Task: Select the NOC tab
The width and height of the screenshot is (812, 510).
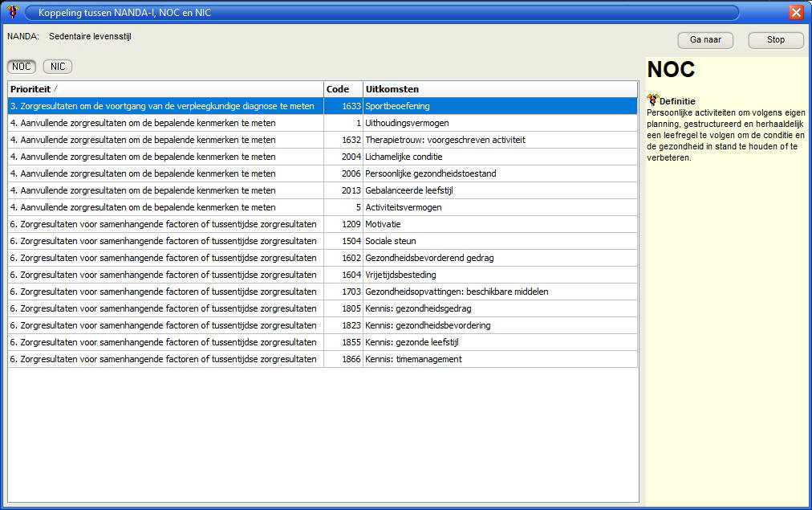Action: (x=22, y=67)
